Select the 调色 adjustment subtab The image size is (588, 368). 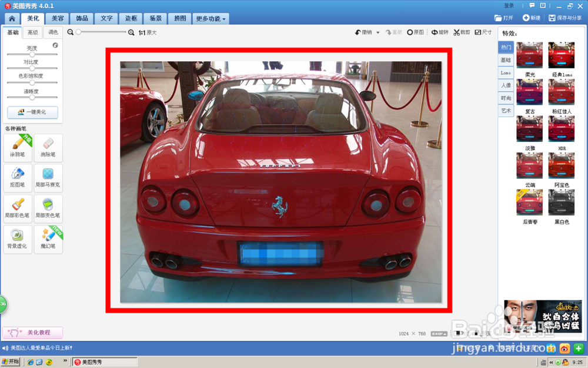coord(53,32)
